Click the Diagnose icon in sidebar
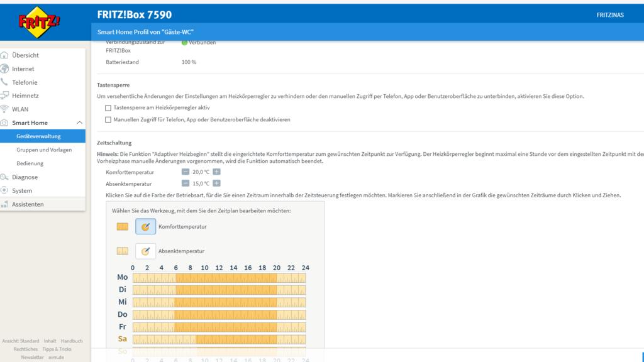This screenshot has height=362, width=644. [x=4, y=177]
